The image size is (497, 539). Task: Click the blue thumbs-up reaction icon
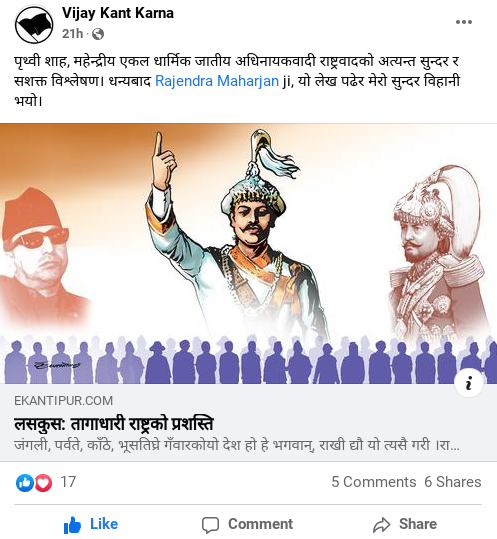pyautogui.click(x=24, y=483)
